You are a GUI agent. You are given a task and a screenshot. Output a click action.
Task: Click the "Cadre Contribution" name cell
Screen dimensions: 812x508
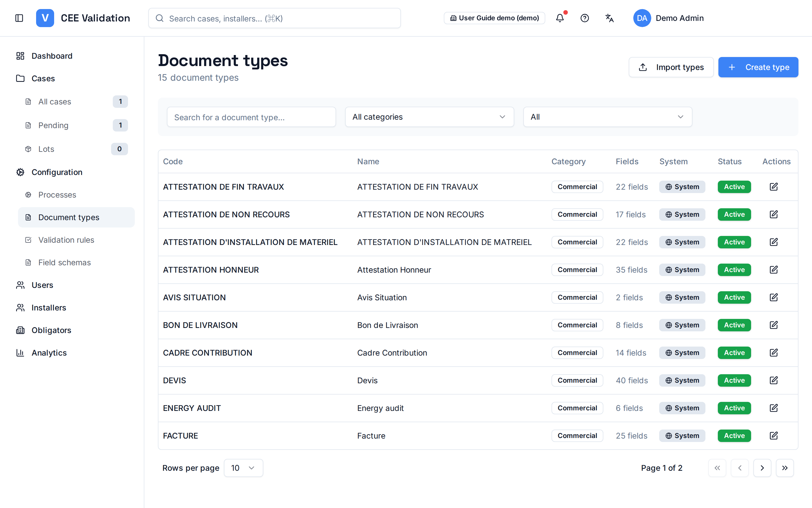click(x=392, y=353)
